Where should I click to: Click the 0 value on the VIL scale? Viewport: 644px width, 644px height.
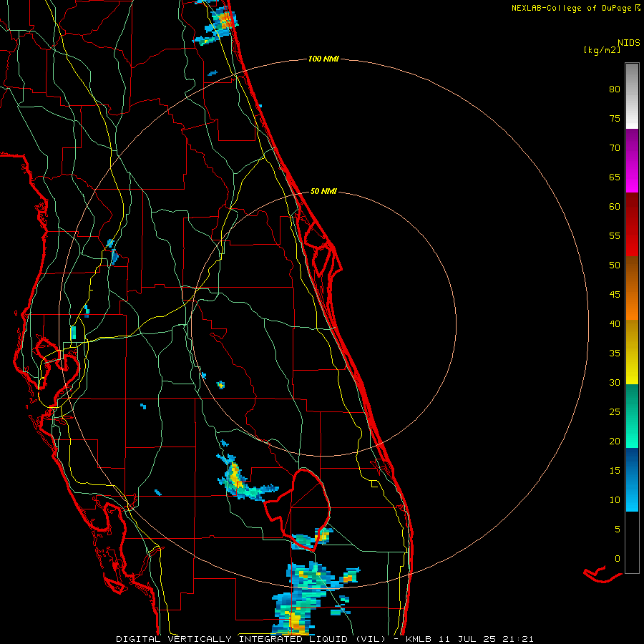click(618, 559)
